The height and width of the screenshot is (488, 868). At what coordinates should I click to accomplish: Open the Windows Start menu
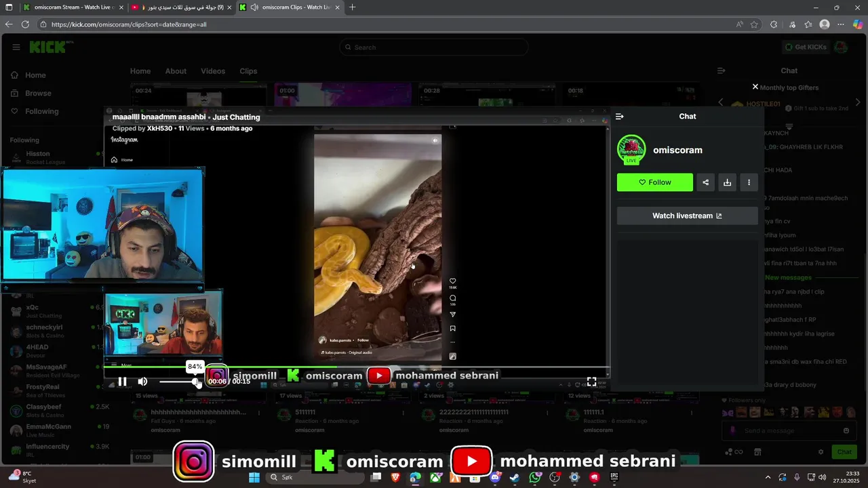[x=254, y=477]
